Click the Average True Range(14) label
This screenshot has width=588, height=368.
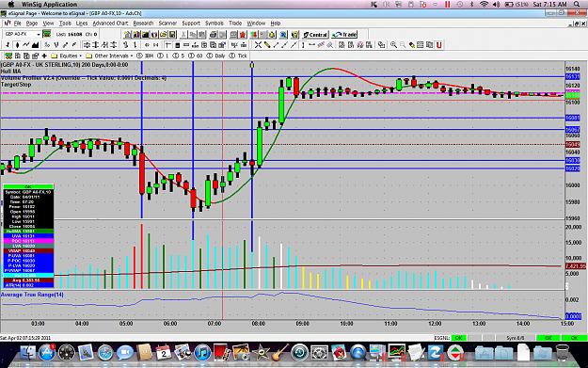click(x=32, y=295)
